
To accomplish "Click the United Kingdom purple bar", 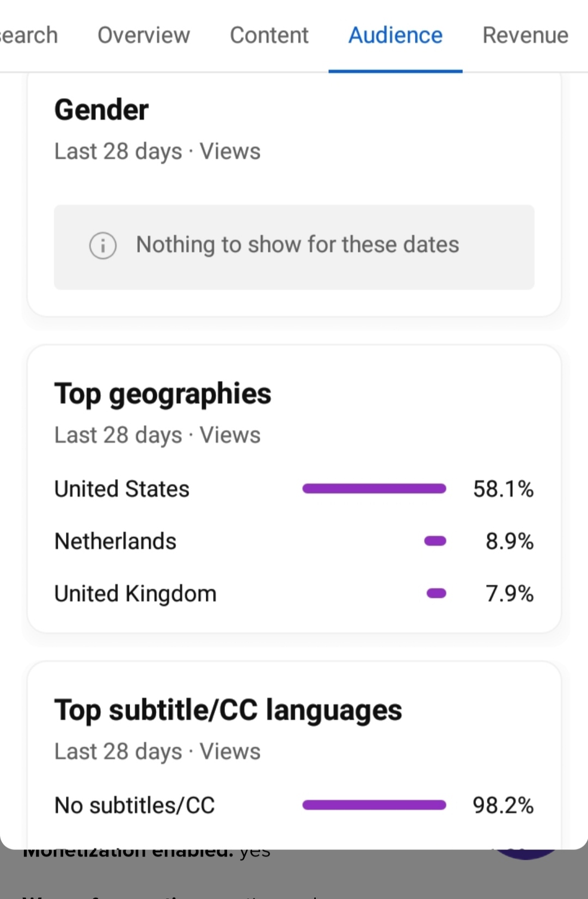I will [x=436, y=593].
